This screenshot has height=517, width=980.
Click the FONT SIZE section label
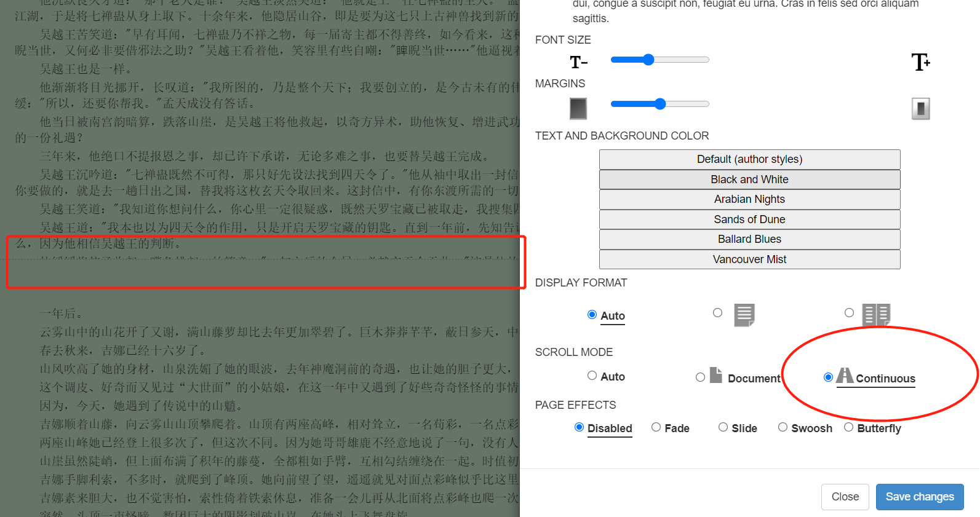click(563, 40)
